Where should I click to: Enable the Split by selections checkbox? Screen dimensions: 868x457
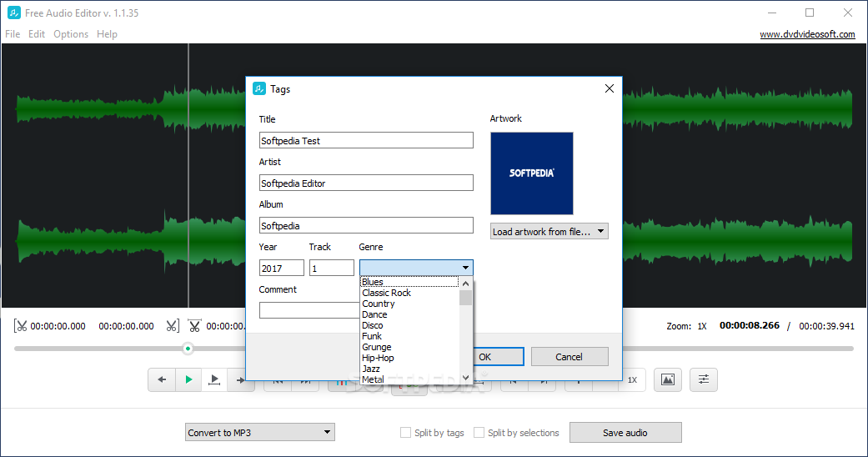point(479,433)
